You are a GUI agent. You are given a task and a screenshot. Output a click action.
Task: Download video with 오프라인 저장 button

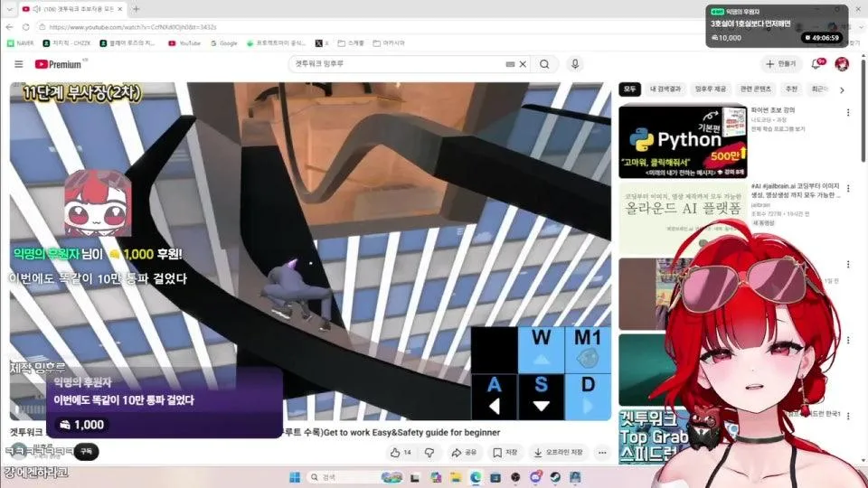tap(558, 453)
